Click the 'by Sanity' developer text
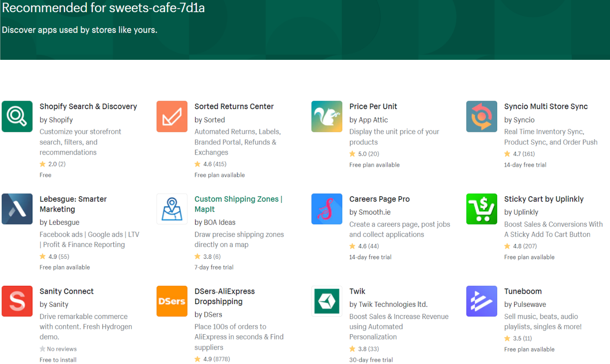 point(54,304)
